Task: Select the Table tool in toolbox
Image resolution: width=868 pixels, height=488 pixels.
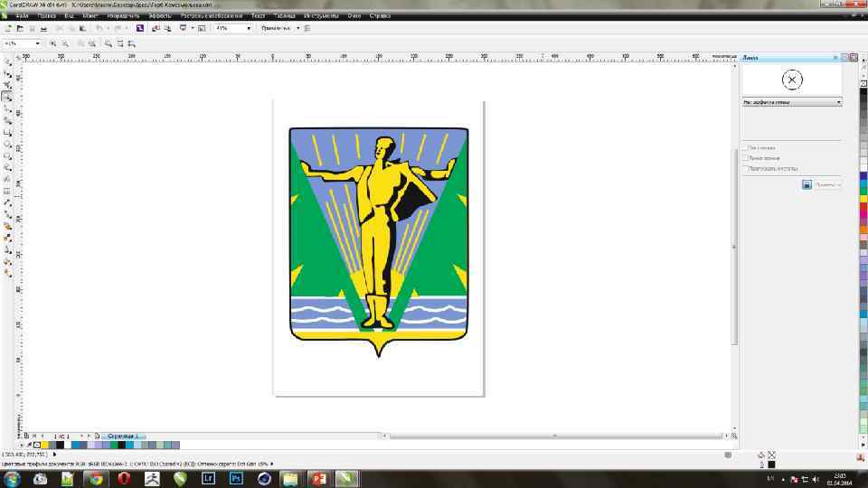Action: pyautogui.click(x=7, y=191)
